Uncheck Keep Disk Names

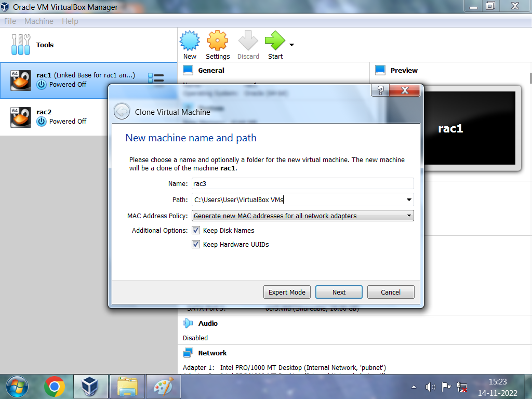click(x=196, y=230)
